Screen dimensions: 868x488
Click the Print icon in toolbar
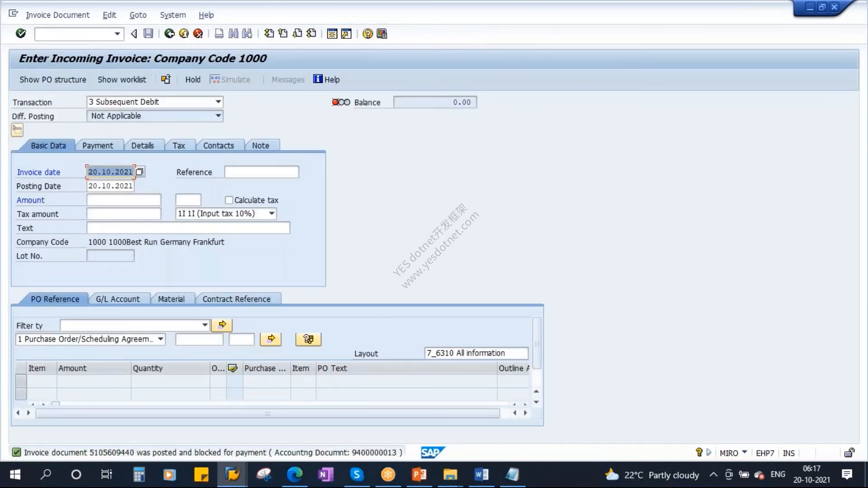(219, 33)
